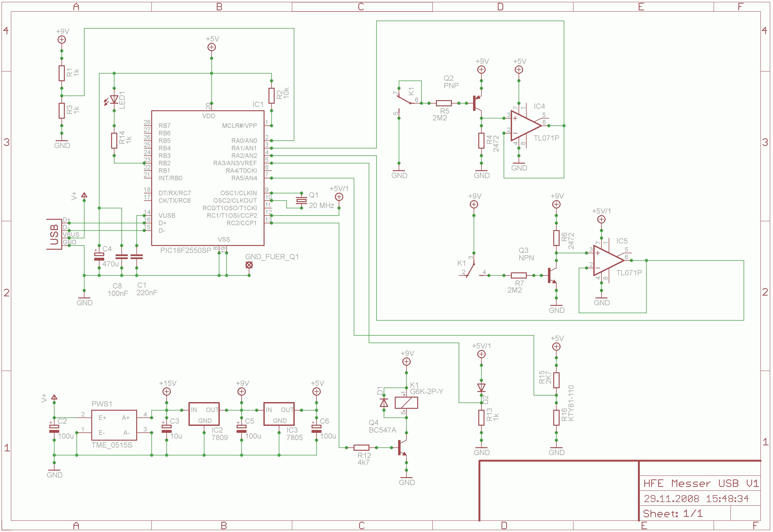Screen dimensions: 773x532
Task: Click the Q3 NPN transistor symbol
Action: tap(552, 276)
